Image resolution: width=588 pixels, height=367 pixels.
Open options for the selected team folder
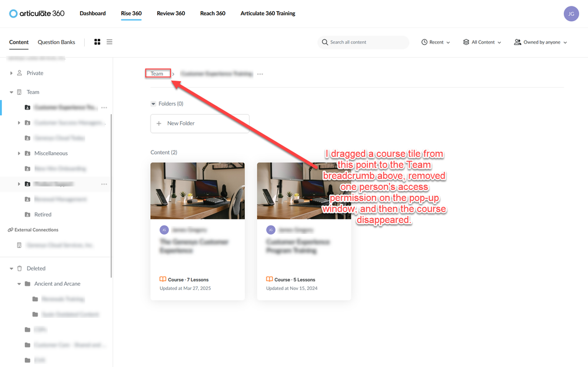[104, 108]
